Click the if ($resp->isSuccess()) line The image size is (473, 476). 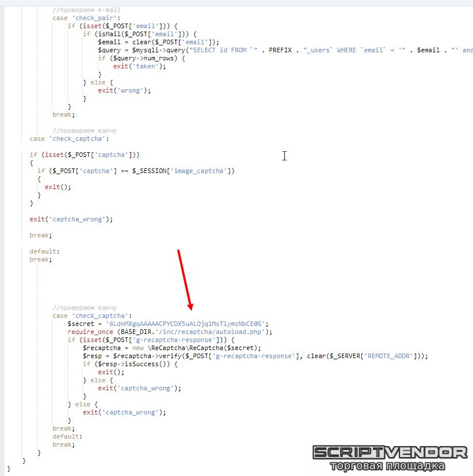click(130, 364)
